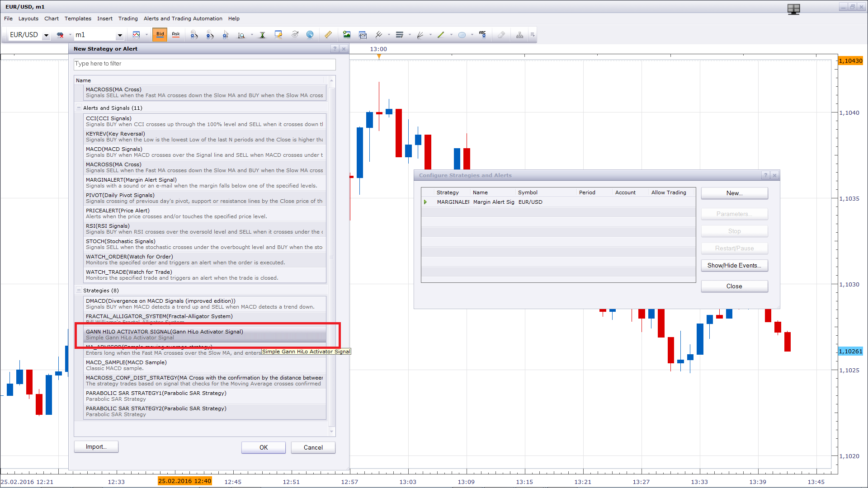This screenshot has height=488, width=868.
Task: Select the MACD_SAMPLE strategy item
Action: tap(205, 365)
